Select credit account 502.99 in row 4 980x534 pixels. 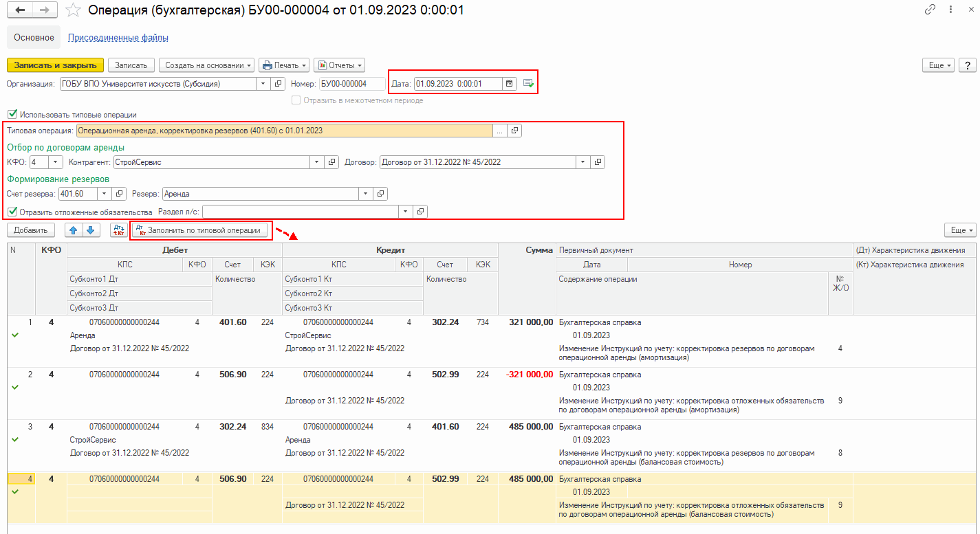pyautogui.click(x=445, y=479)
